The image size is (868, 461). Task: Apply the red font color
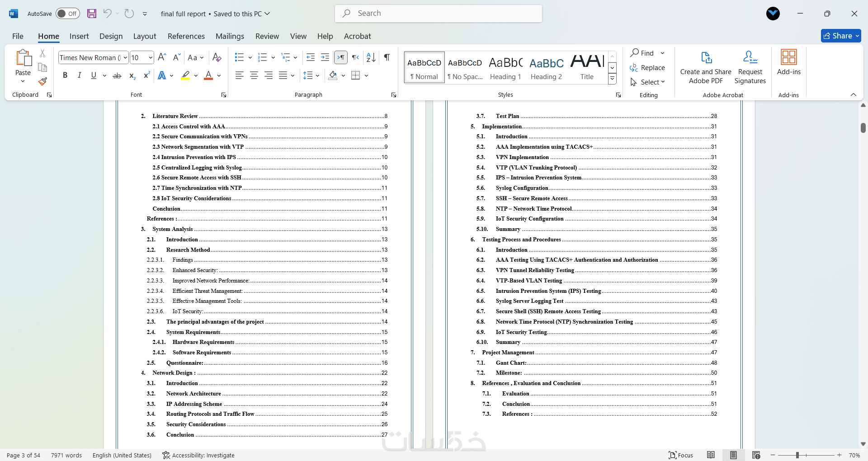(208, 75)
